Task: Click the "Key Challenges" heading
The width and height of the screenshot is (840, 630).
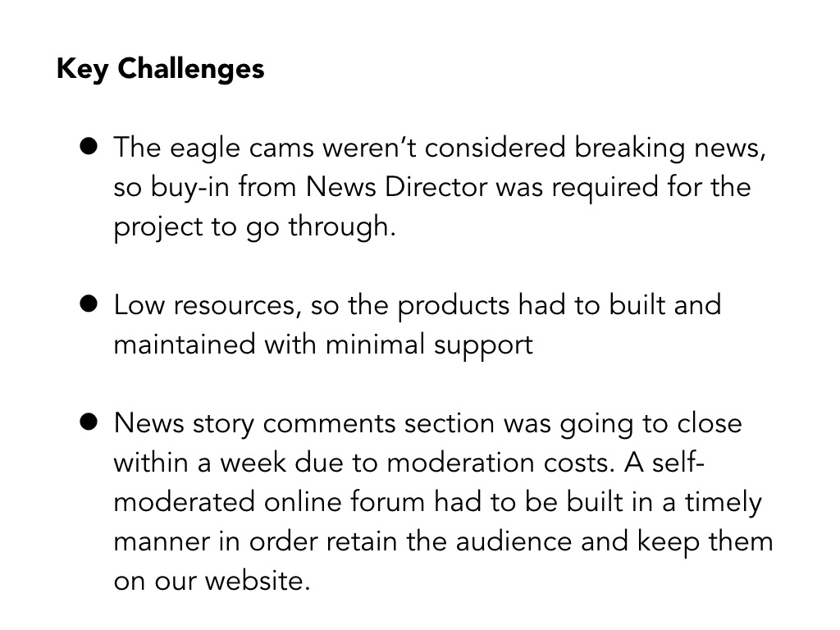Action: 160,69
